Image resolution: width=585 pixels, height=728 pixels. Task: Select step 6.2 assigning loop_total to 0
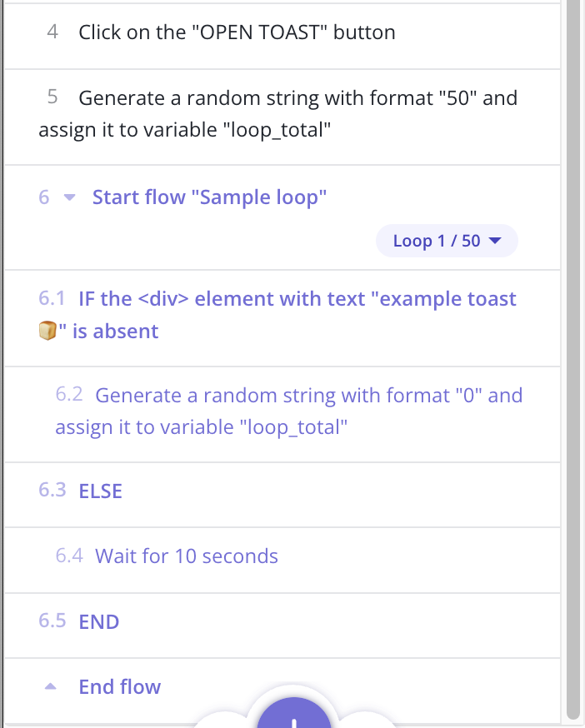287,411
